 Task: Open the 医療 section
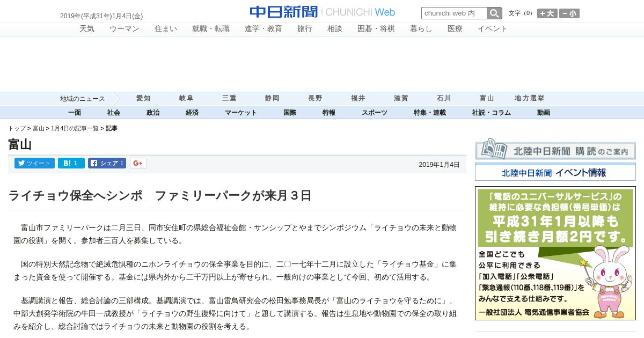pos(455,29)
